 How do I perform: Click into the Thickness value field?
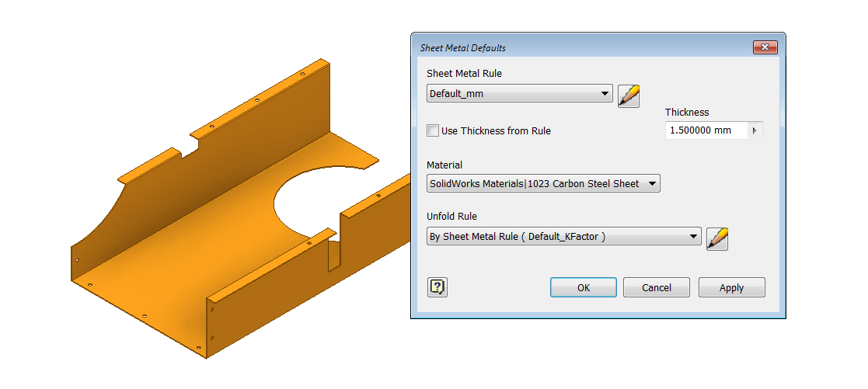[x=706, y=130]
